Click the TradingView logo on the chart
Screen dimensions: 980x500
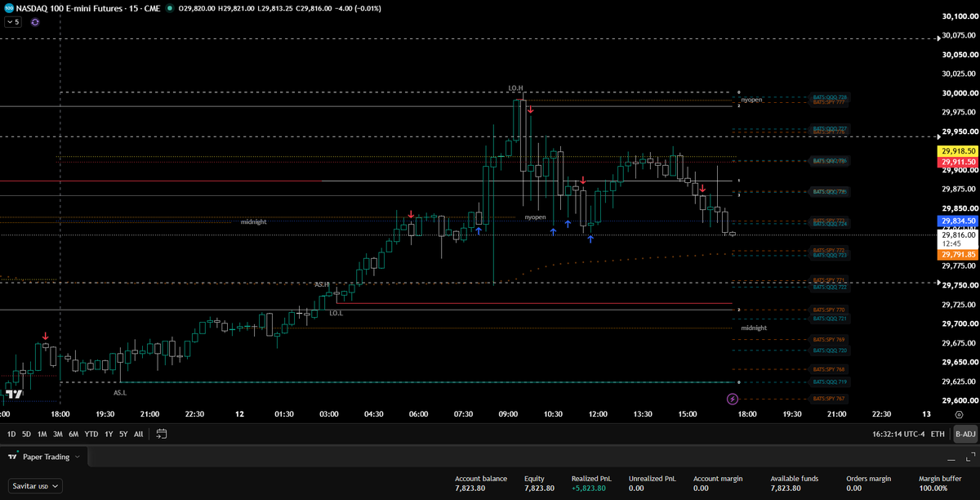(x=14, y=395)
